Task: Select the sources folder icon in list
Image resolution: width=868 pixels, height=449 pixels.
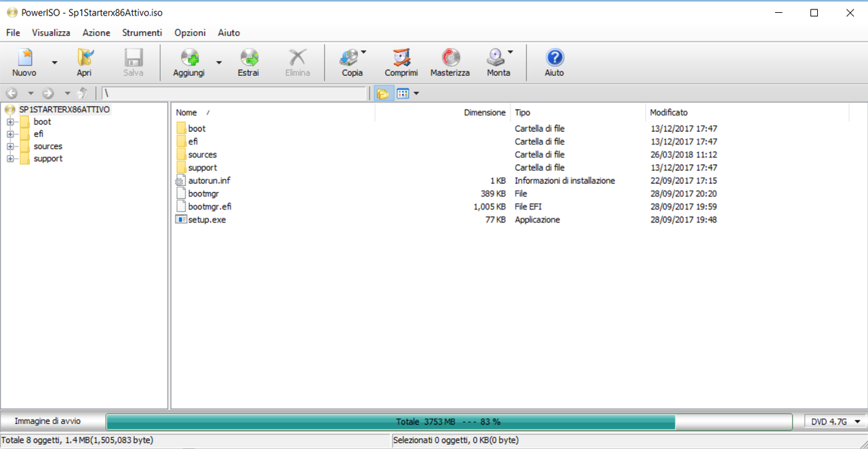Action: [181, 155]
